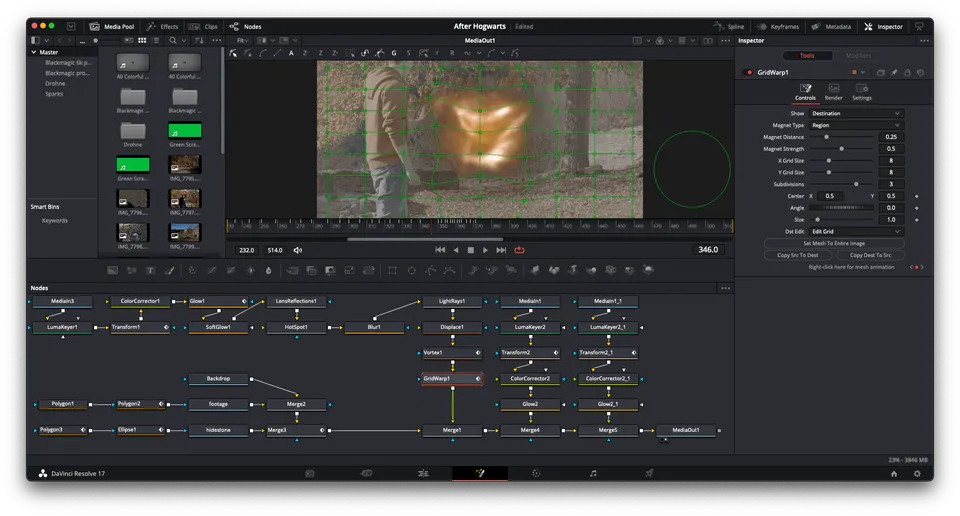Open the Controls tab of GridWarp1
The width and height of the screenshot is (960, 516).
tap(805, 92)
